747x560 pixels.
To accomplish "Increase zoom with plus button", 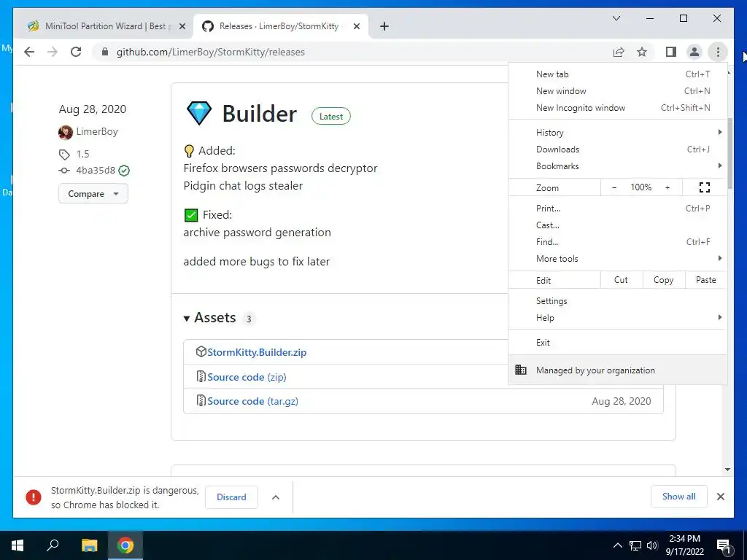I will point(667,187).
